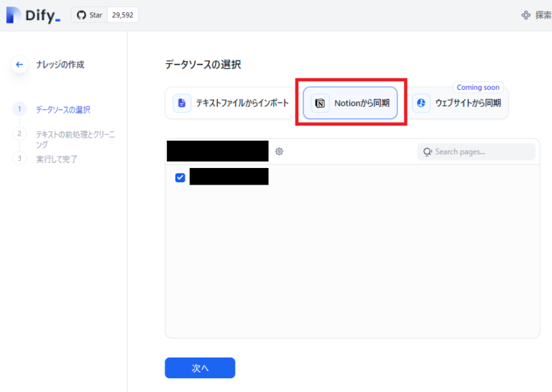Select step 3 実行して完了

pyautogui.click(x=57, y=159)
